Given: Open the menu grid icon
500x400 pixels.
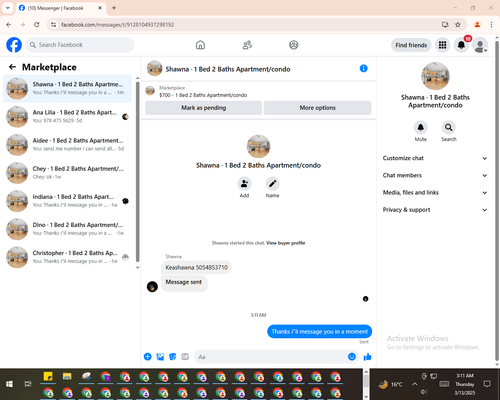Looking at the screenshot, I should click(x=442, y=45).
